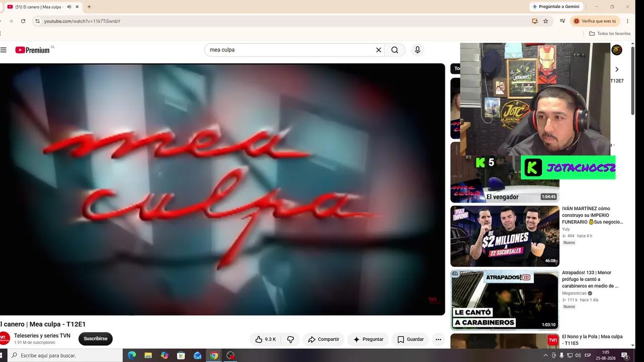Go forward with the browser arrow
Screen dimensions: 644x362
point(11,21)
